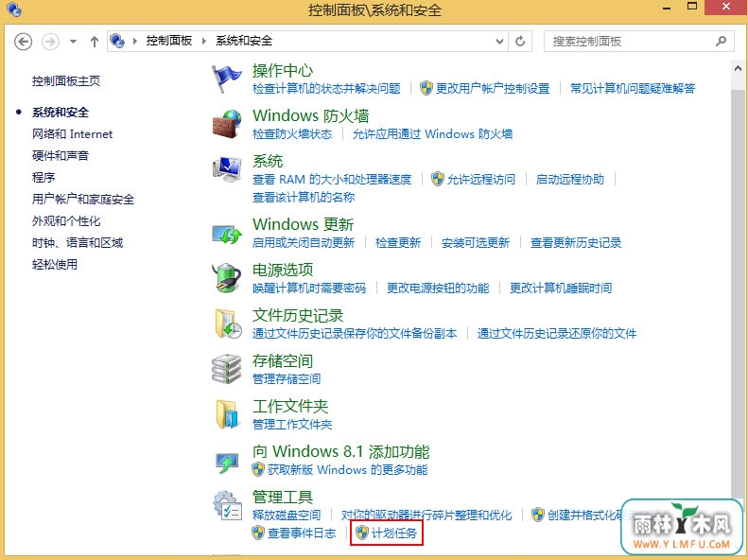
Task: Expand the address bar history dropdown
Action: [x=499, y=41]
